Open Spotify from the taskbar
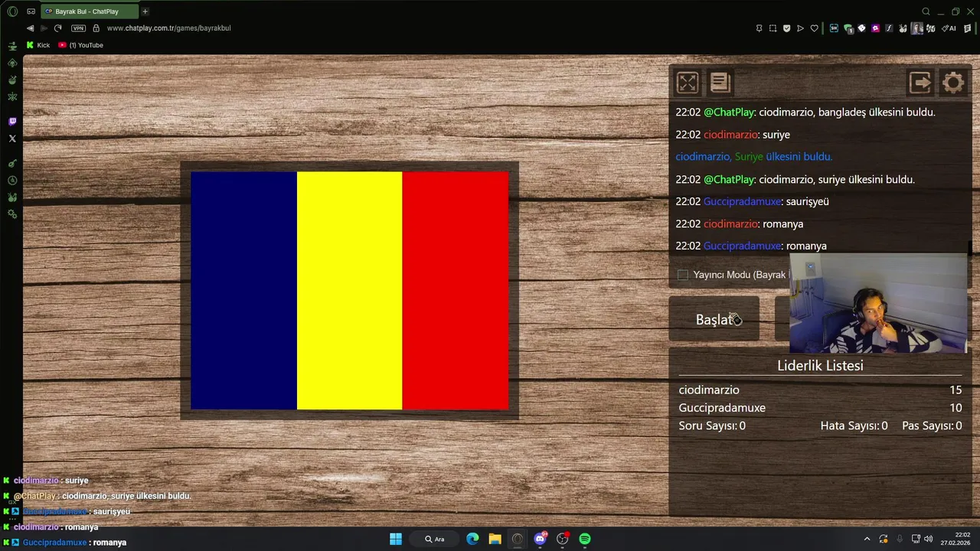 point(585,539)
